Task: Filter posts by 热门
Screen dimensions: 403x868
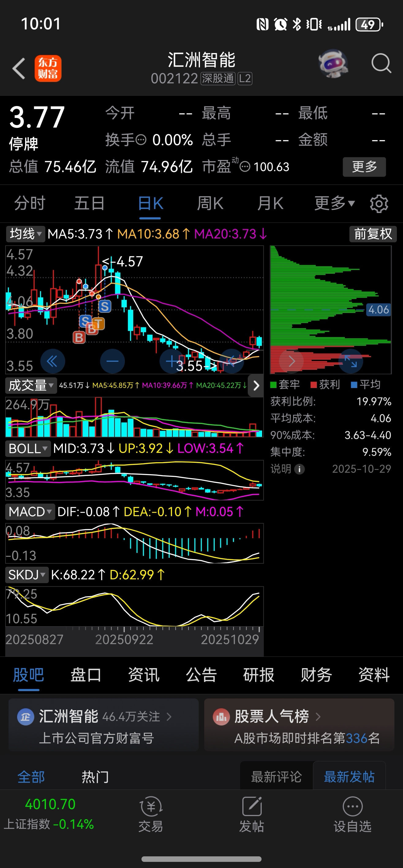Action: (x=95, y=777)
